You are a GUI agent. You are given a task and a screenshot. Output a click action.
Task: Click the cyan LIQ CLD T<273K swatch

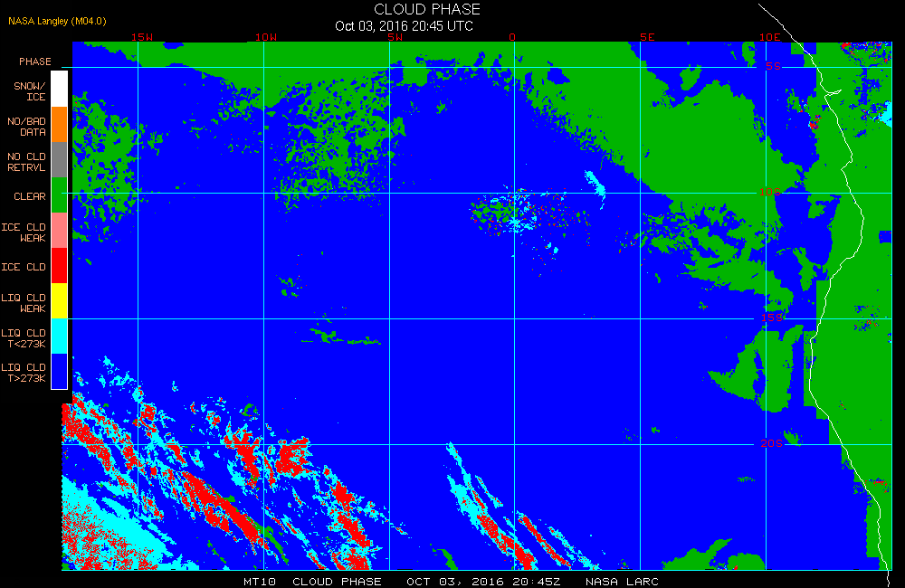(60, 336)
